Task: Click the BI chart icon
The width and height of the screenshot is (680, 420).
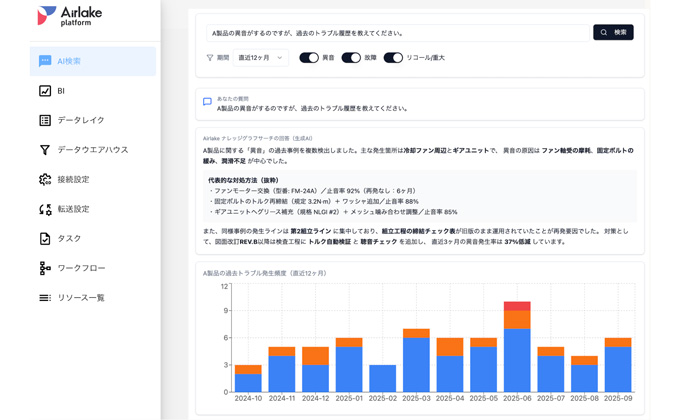Action: click(45, 91)
